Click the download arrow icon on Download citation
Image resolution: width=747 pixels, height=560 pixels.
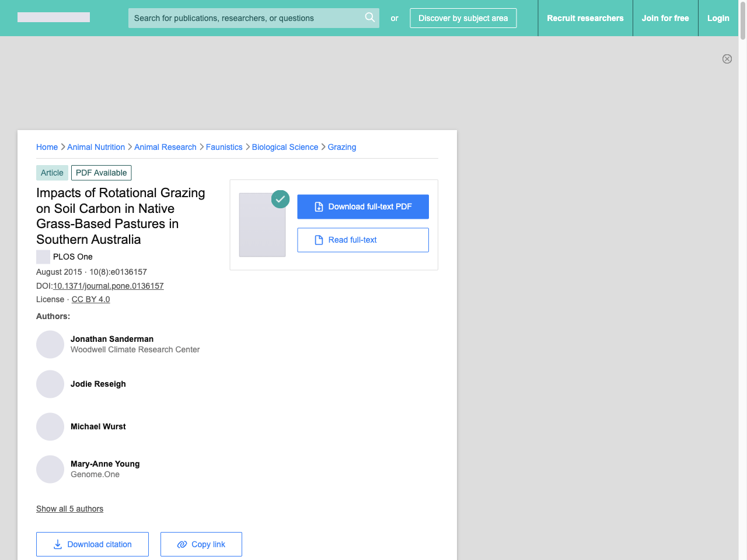click(57, 544)
